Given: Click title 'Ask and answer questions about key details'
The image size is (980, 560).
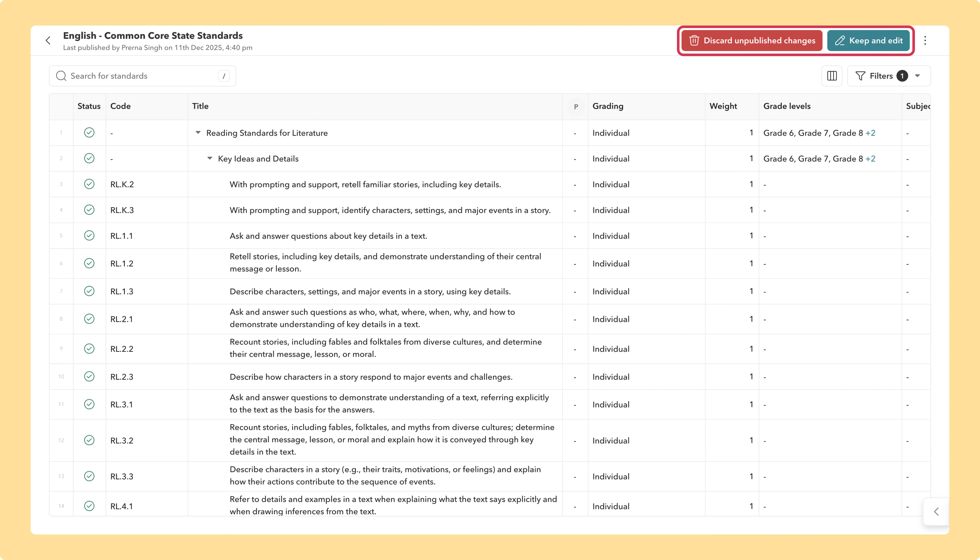Looking at the screenshot, I should [x=328, y=236].
